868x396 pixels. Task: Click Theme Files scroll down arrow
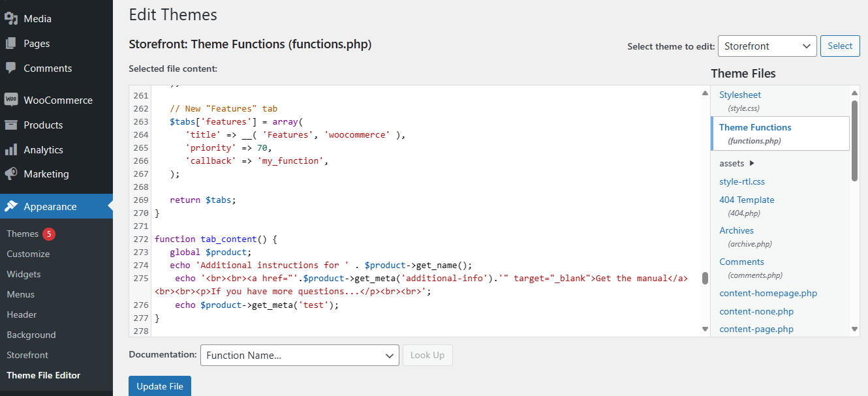pos(855,329)
